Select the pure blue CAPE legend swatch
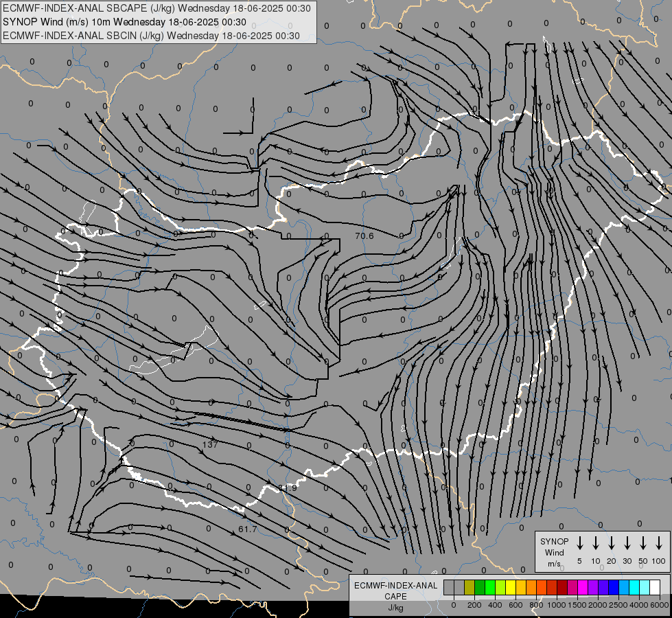672x618 pixels. click(x=614, y=587)
